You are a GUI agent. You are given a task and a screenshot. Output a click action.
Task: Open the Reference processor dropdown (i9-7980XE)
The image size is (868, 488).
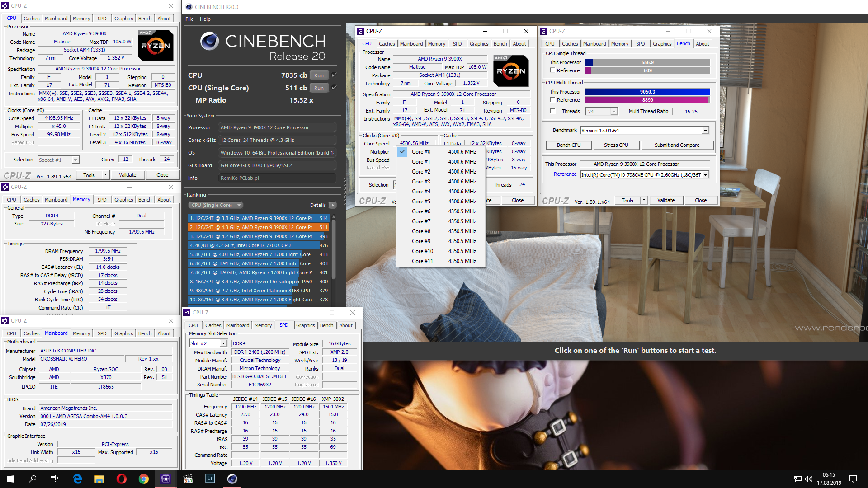point(705,175)
